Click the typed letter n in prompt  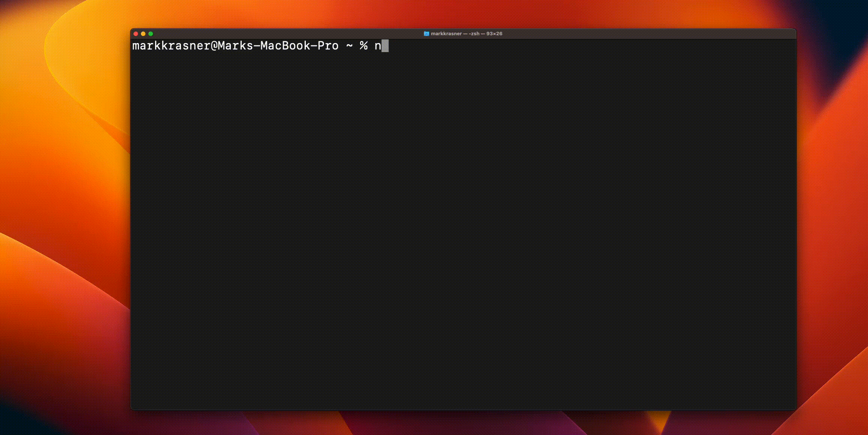(x=378, y=46)
